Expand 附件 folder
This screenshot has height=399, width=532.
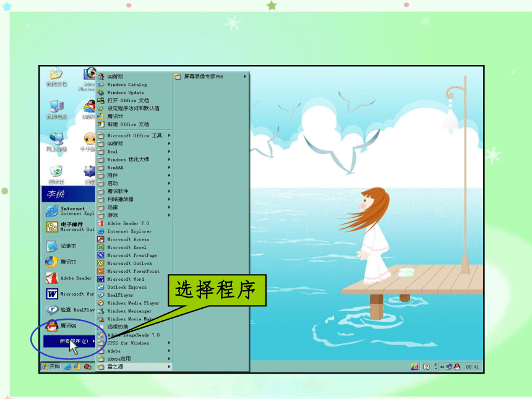134,176
